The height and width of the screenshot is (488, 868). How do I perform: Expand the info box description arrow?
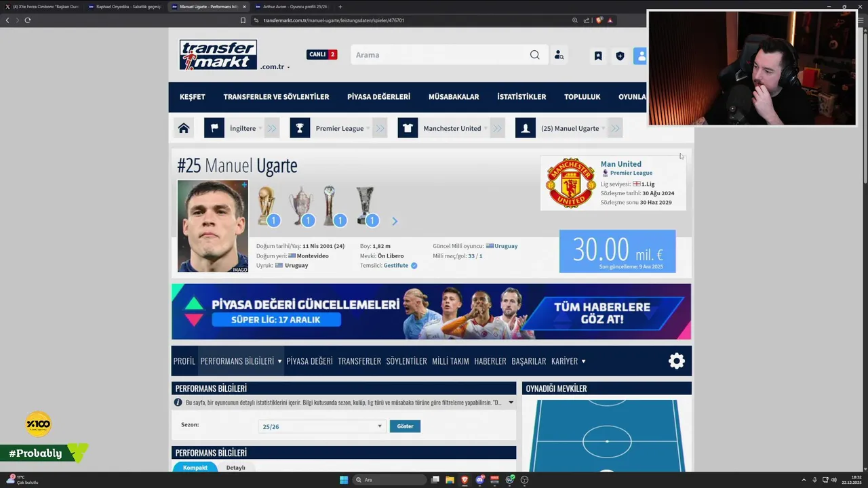(x=511, y=403)
